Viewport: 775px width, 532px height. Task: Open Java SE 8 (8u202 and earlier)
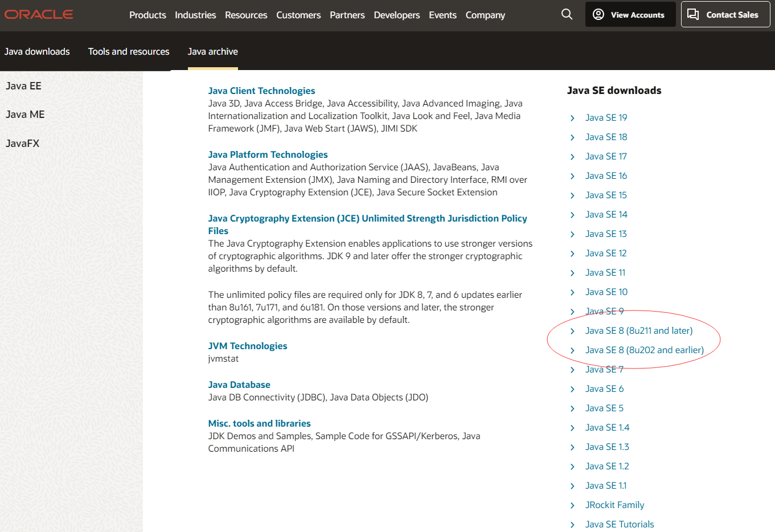pos(645,350)
